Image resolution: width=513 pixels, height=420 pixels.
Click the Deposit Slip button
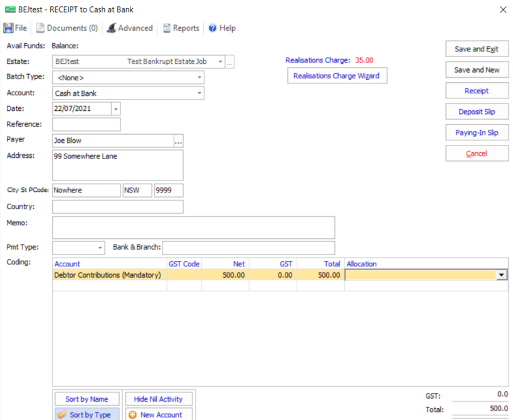pyautogui.click(x=477, y=112)
